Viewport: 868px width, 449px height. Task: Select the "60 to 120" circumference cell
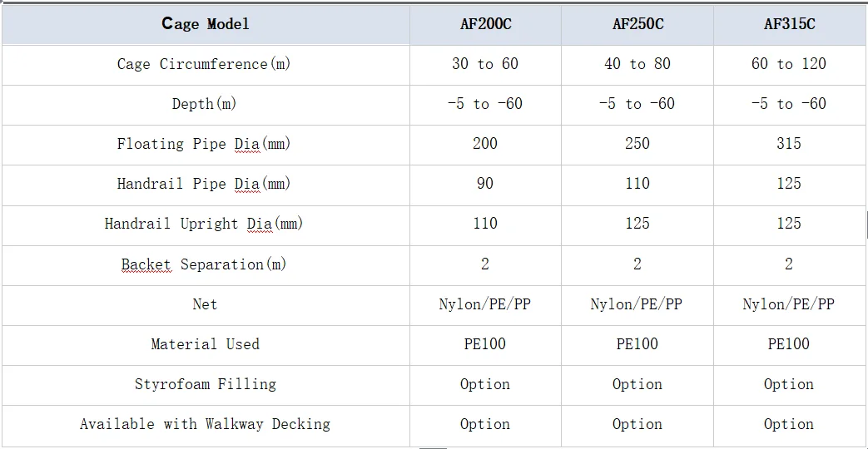pos(789,64)
